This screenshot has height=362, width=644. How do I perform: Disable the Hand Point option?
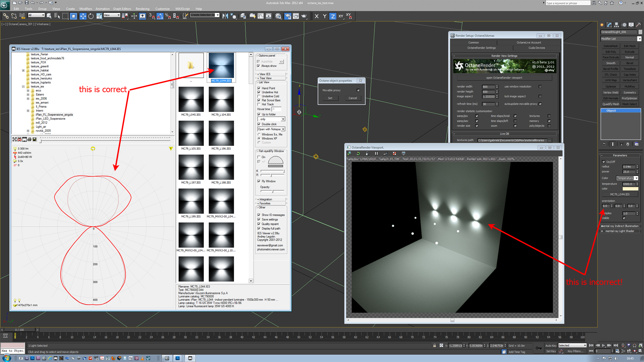tap(259, 88)
